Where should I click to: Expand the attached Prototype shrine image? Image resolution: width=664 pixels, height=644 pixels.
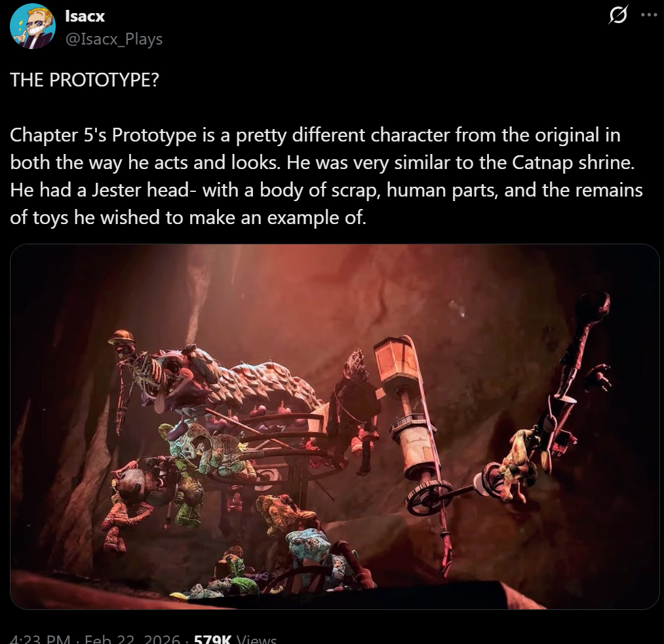[x=334, y=426]
